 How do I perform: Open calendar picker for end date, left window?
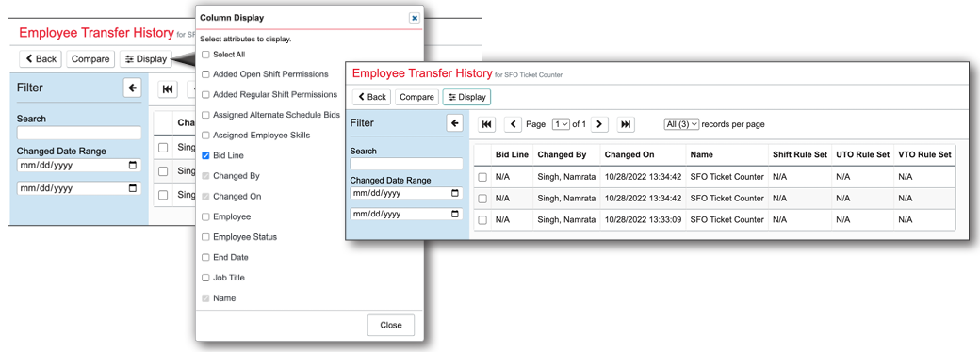[x=133, y=188]
